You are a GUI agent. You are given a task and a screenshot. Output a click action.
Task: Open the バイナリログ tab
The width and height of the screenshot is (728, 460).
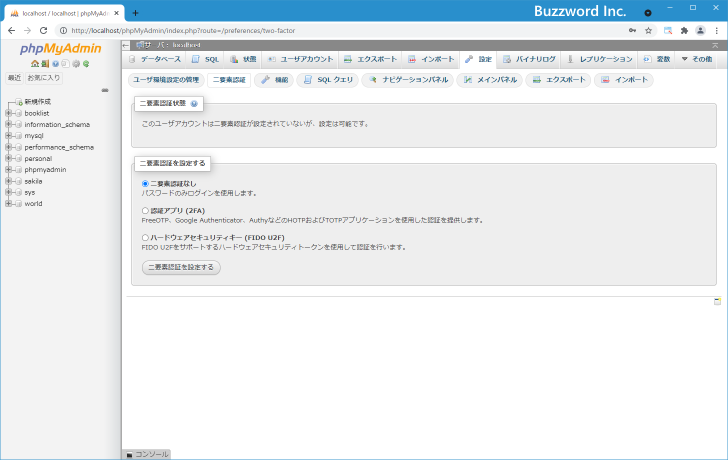(x=529, y=59)
